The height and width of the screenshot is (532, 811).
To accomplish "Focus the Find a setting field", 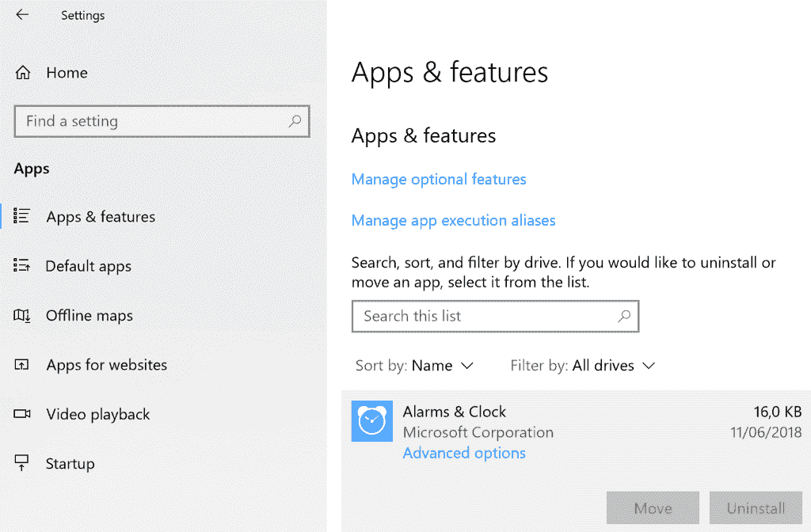I will (162, 121).
